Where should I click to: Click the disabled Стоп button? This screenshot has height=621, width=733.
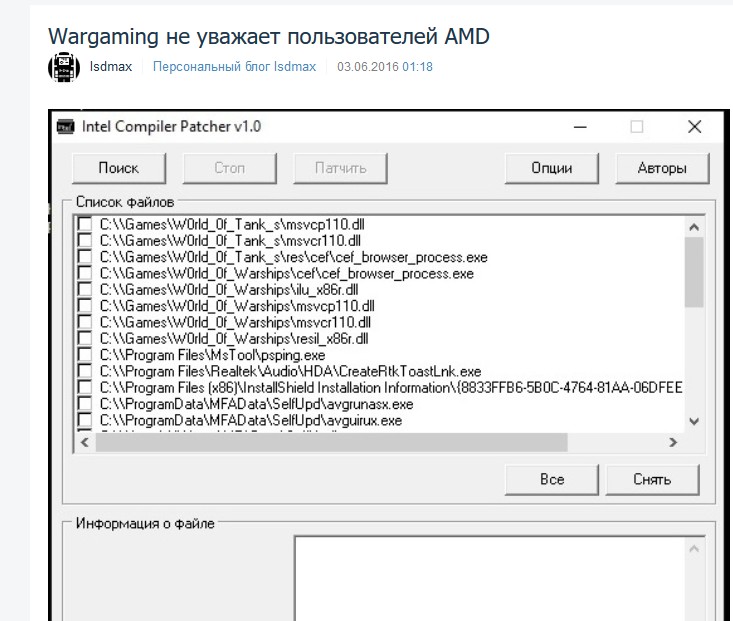pyautogui.click(x=230, y=168)
